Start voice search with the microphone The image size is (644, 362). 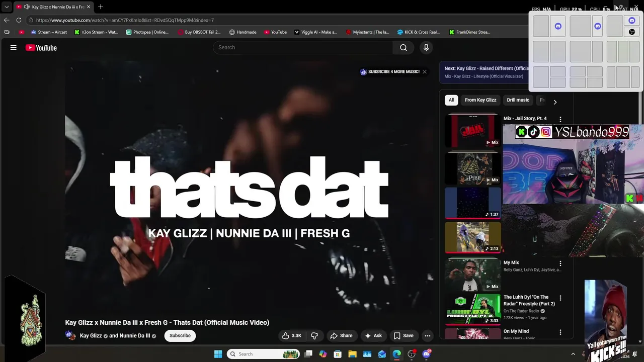pos(426,47)
